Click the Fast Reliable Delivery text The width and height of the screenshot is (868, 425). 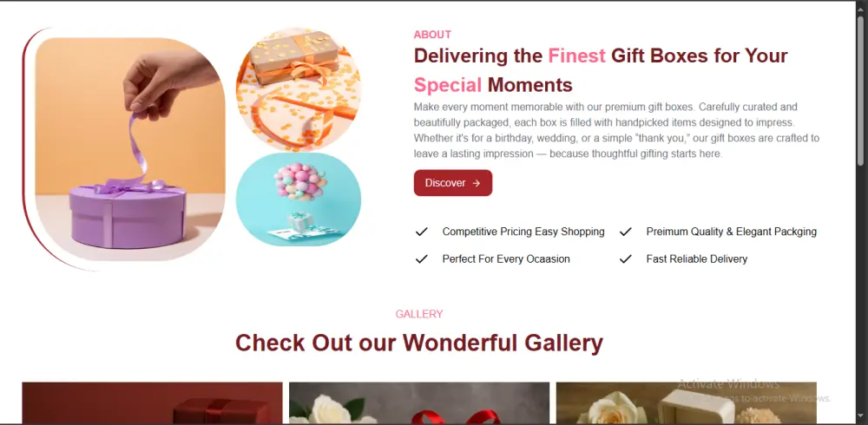coord(696,258)
